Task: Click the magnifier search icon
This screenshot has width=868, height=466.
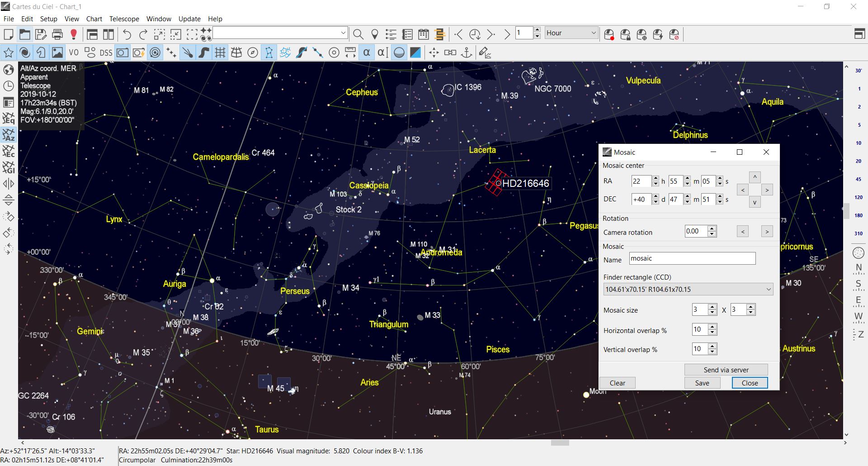Action: pos(358,34)
